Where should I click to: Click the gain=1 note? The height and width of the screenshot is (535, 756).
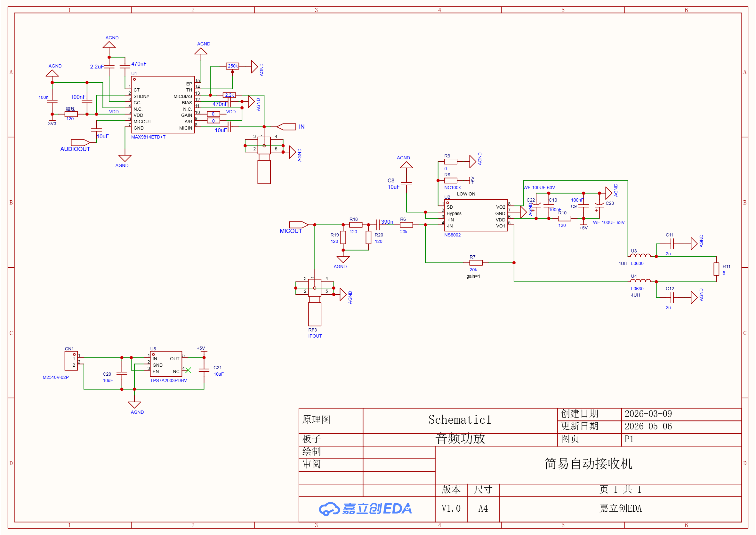pyautogui.click(x=473, y=276)
